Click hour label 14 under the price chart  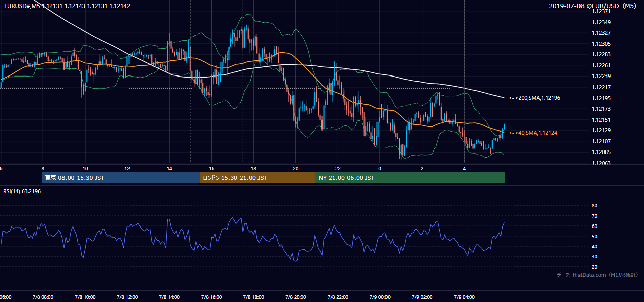click(x=169, y=168)
